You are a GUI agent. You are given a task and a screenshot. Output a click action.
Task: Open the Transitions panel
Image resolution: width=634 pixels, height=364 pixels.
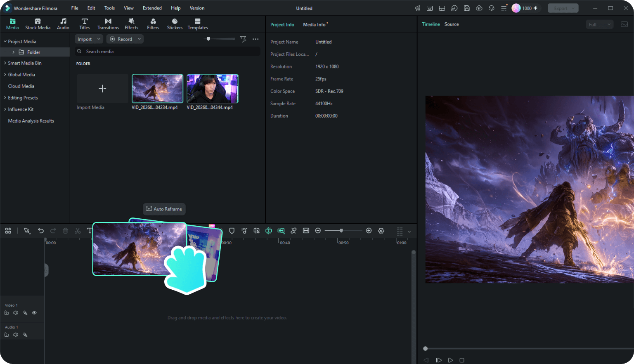tap(108, 24)
